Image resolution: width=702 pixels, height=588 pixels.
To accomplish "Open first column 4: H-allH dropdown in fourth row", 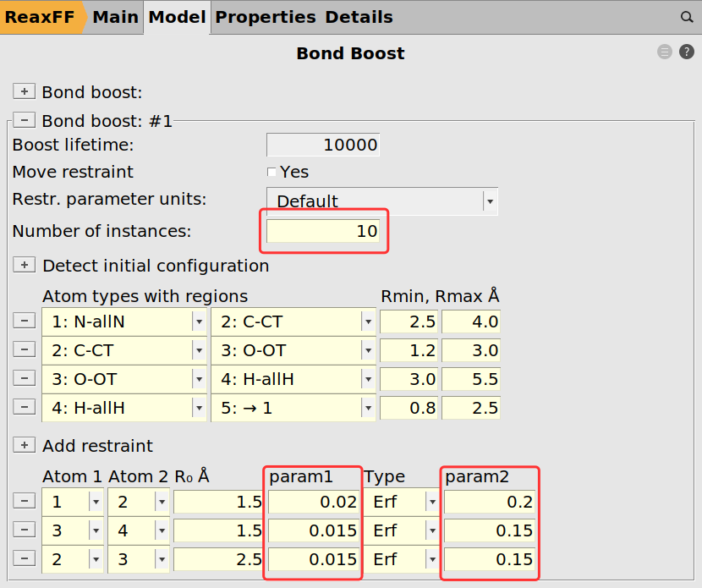I will (x=124, y=408).
